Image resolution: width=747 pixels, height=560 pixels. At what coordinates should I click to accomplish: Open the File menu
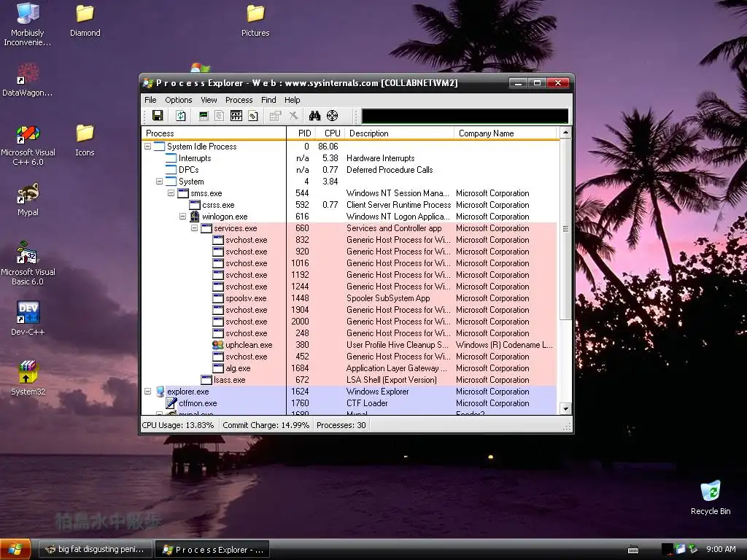(x=150, y=100)
